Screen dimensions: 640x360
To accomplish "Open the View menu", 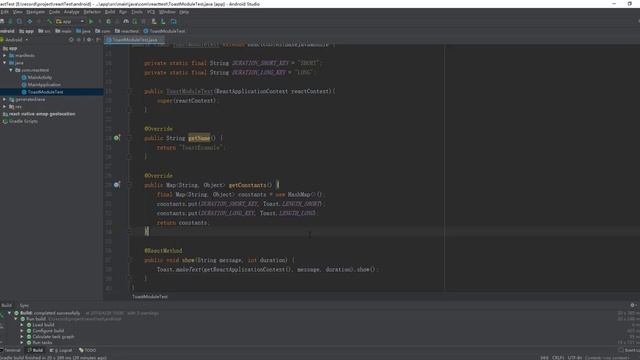I will (x=18, y=12).
